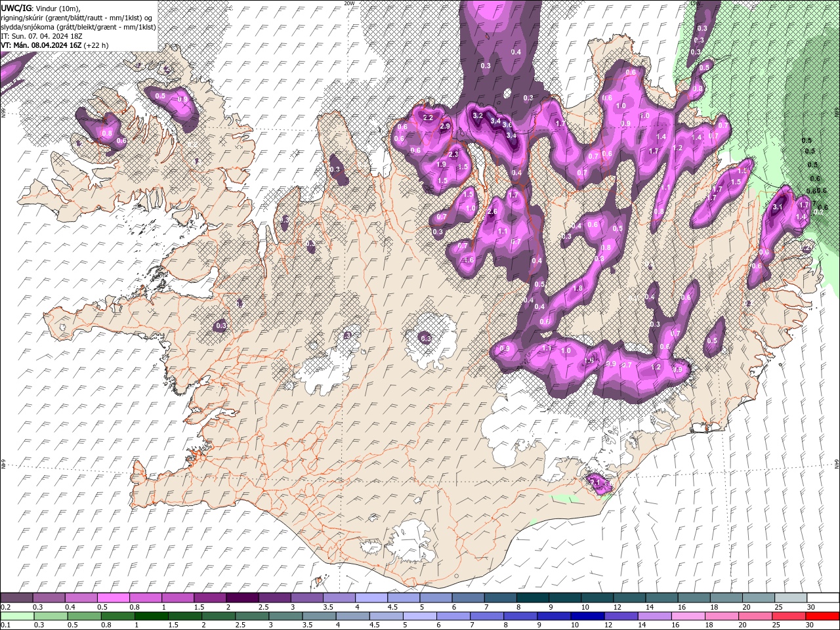This screenshot has width=840, height=630.
Task: Click the '2.6' snowfall value on the map
Action: coord(492,211)
